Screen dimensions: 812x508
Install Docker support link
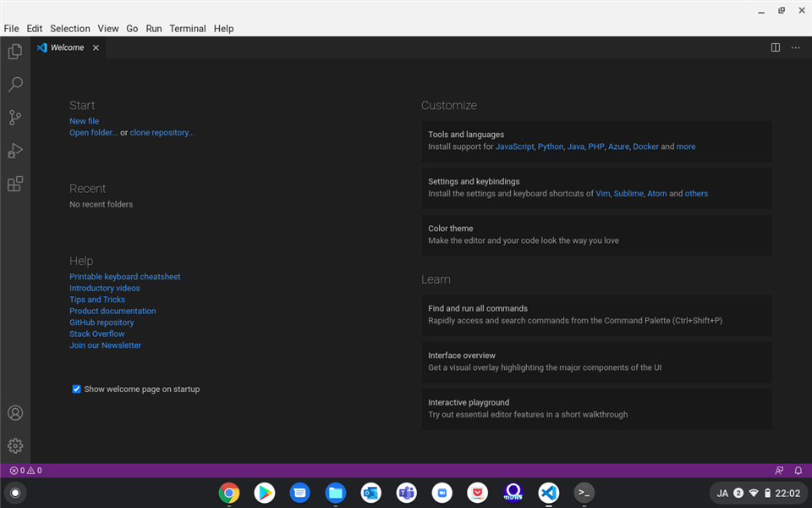click(645, 146)
